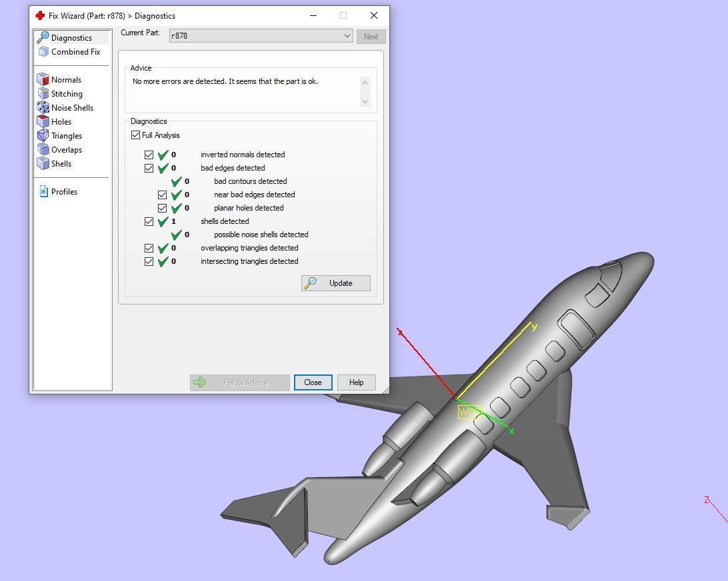This screenshot has height=581, width=728.
Task: Close the Fix Wizard window
Action: [374, 15]
